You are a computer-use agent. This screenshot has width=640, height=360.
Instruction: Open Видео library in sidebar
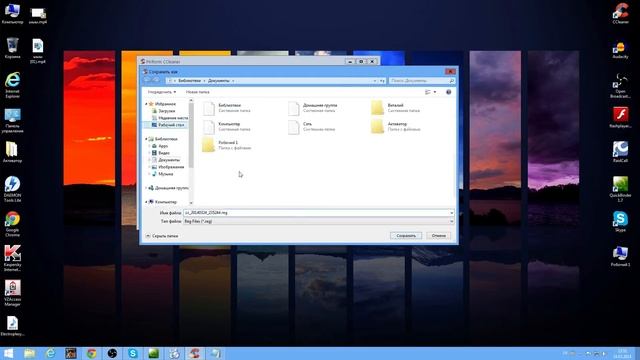coord(160,153)
